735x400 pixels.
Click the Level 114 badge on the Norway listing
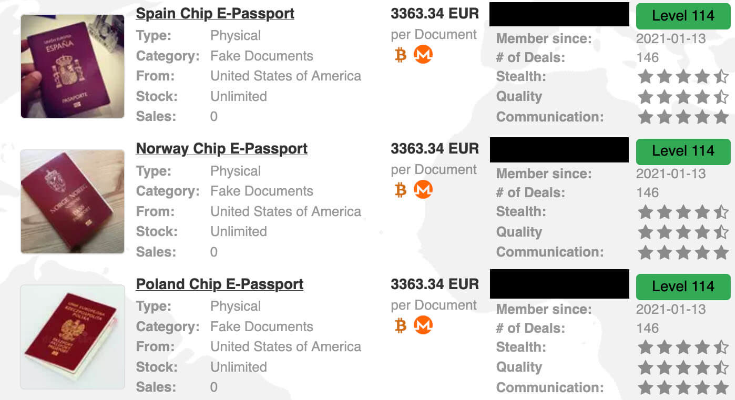point(683,151)
